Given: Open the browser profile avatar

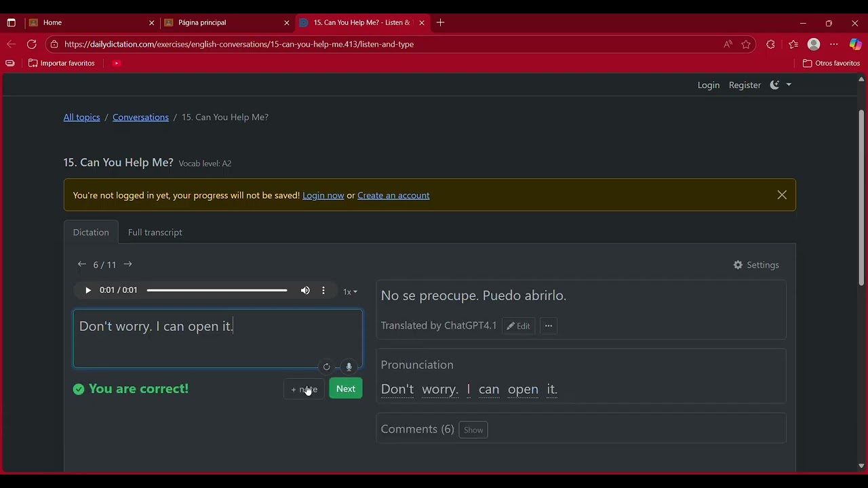Looking at the screenshot, I should pos(814,44).
